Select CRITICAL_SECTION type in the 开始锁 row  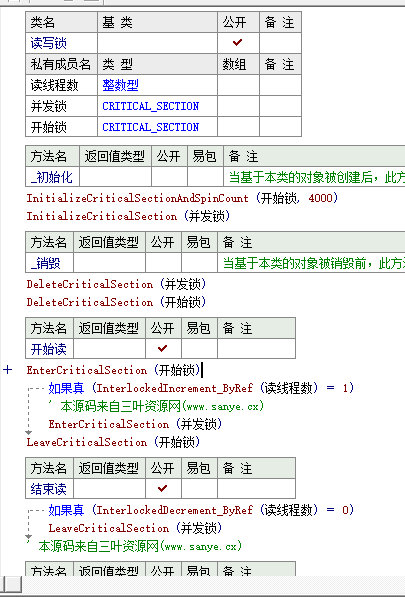150,127
